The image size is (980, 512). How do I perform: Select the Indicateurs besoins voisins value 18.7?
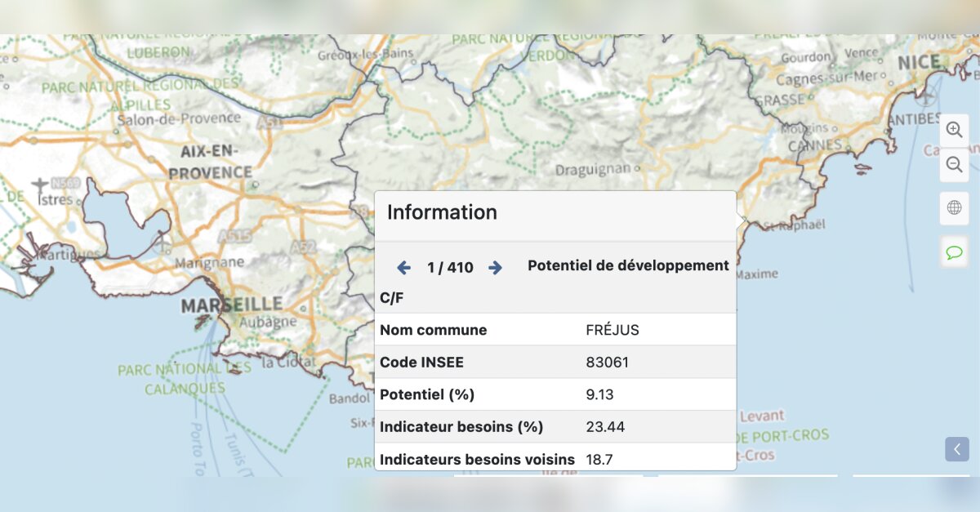click(x=598, y=459)
